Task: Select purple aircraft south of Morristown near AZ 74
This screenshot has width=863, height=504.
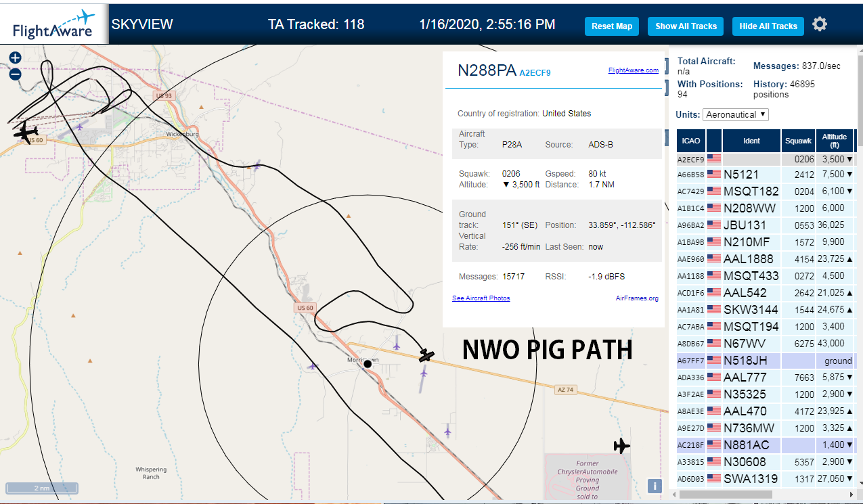Action: point(424,373)
